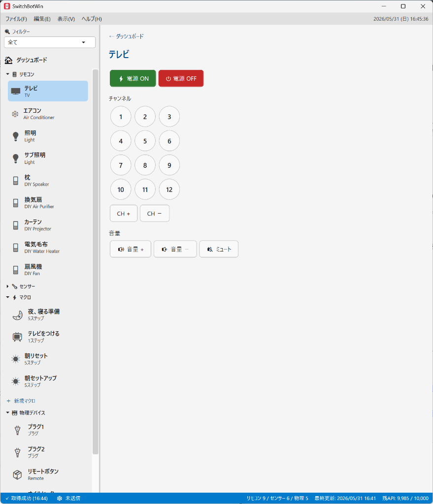Click 残API: 9,985 / 10,000 status text
The width and height of the screenshot is (433, 504).
405,499
